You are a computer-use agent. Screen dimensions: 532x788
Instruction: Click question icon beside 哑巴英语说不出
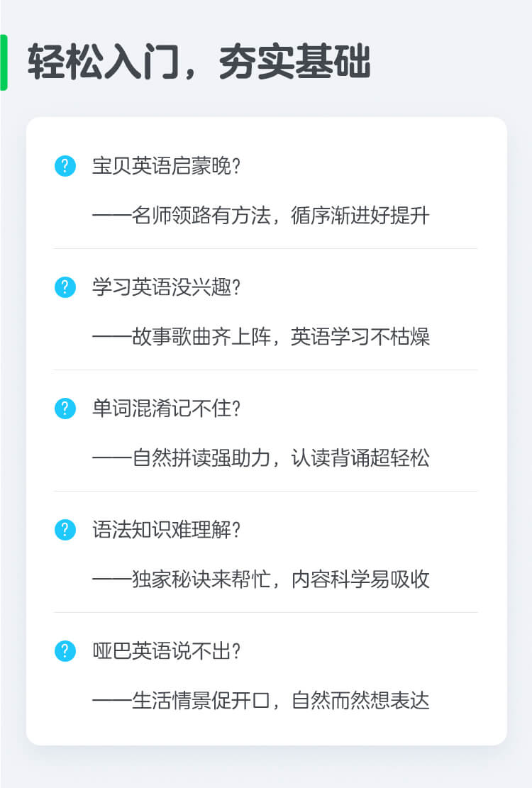[x=65, y=651]
